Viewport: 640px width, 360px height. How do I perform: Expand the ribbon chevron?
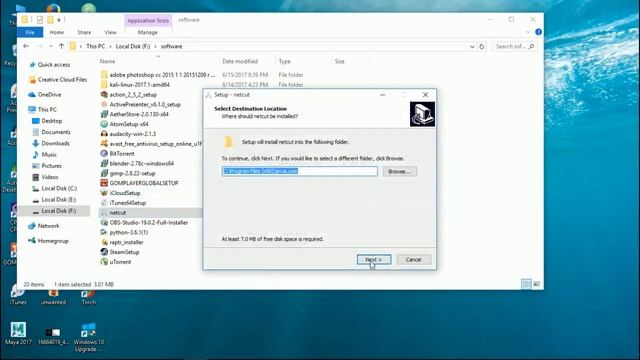(x=528, y=32)
